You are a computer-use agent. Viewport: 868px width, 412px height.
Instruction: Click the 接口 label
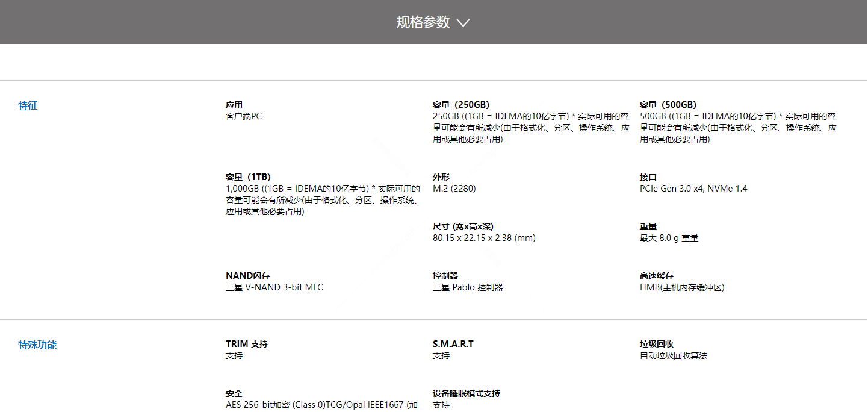tap(648, 177)
